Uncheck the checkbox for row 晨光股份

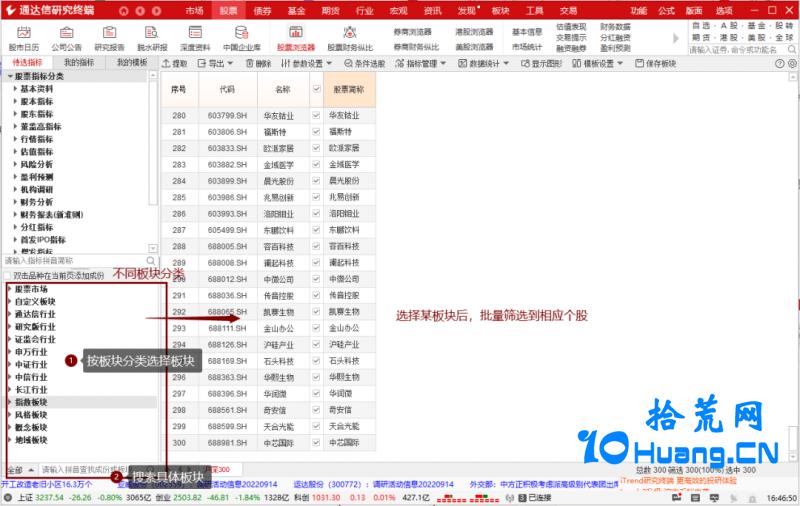click(316, 181)
